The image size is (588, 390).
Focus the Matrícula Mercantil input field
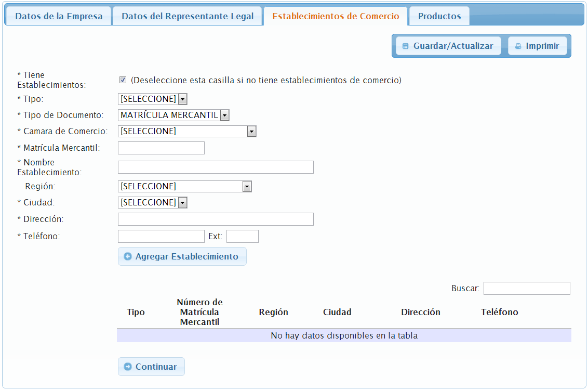click(x=161, y=148)
